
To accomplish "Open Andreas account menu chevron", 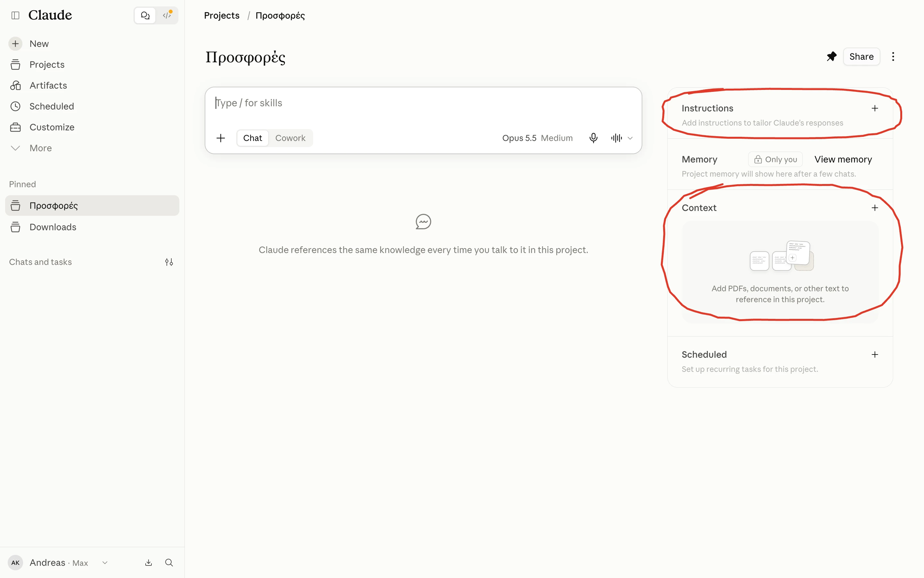I will tap(105, 563).
